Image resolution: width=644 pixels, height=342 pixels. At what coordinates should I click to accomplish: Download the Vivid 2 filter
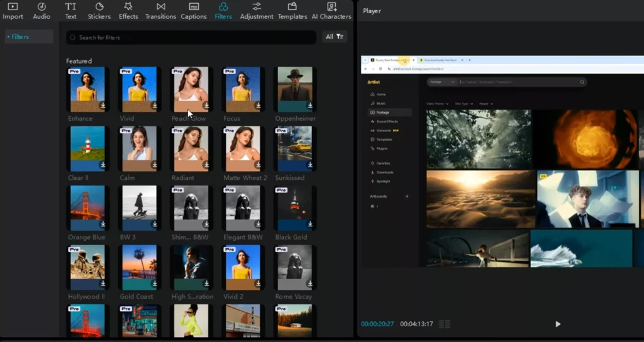coord(258,284)
